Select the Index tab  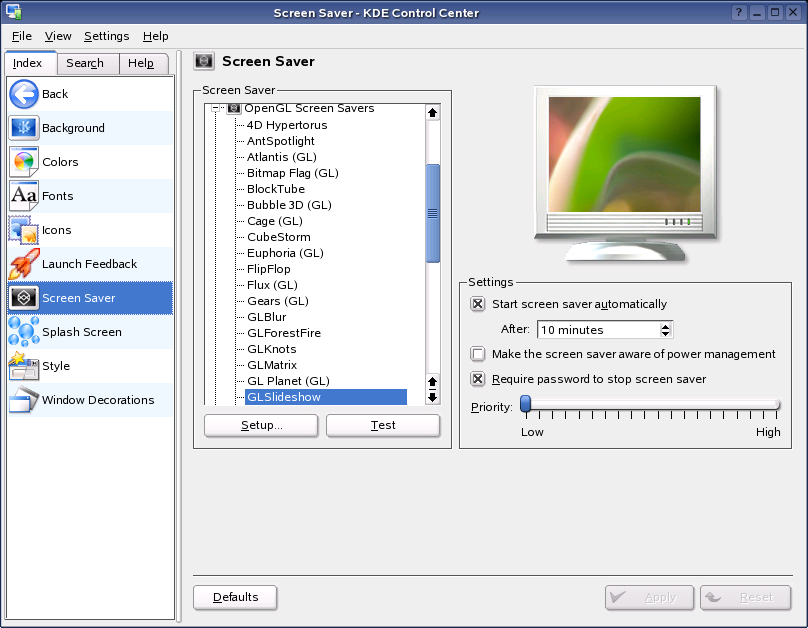[x=30, y=63]
